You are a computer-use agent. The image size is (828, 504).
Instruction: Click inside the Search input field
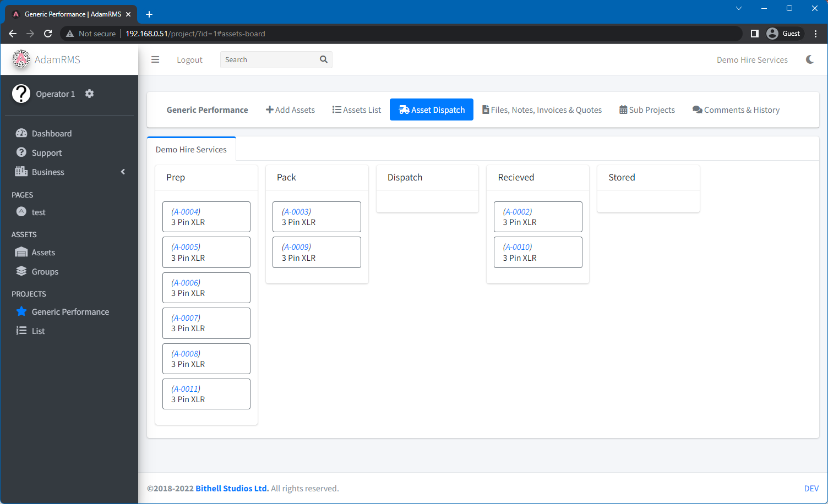click(264, 59)
